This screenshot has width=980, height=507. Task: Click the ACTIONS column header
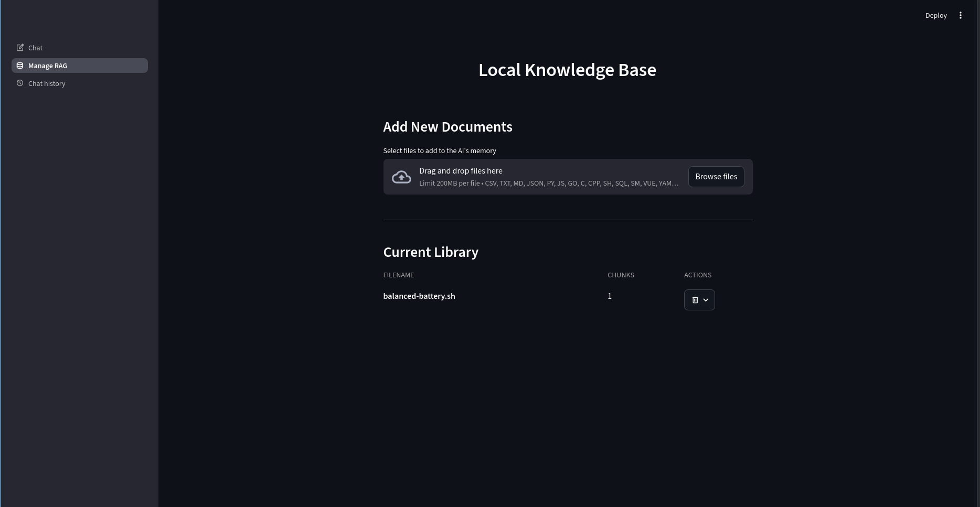tap(697, 275)
